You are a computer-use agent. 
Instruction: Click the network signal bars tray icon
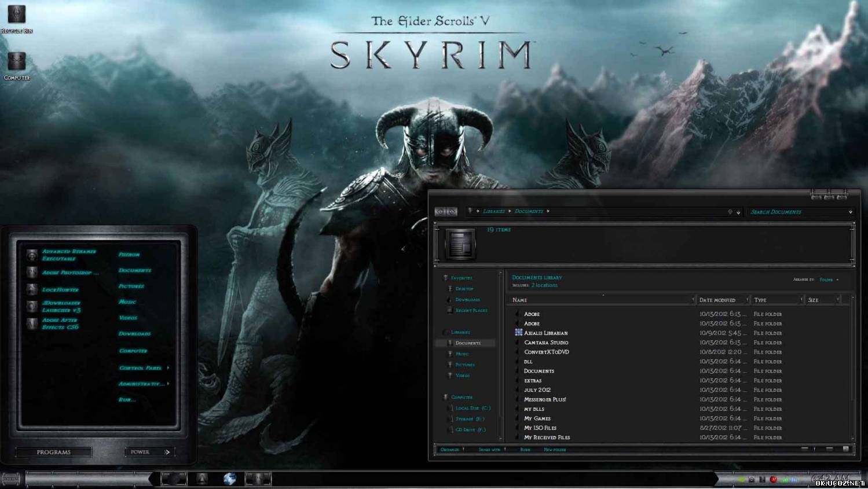(785, 479)
